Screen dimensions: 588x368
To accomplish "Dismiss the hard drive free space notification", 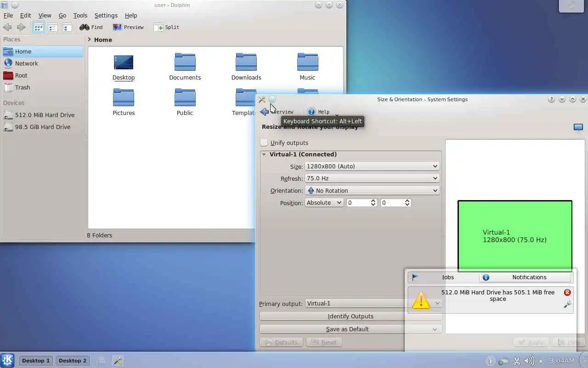I will (x=567, y=293).
